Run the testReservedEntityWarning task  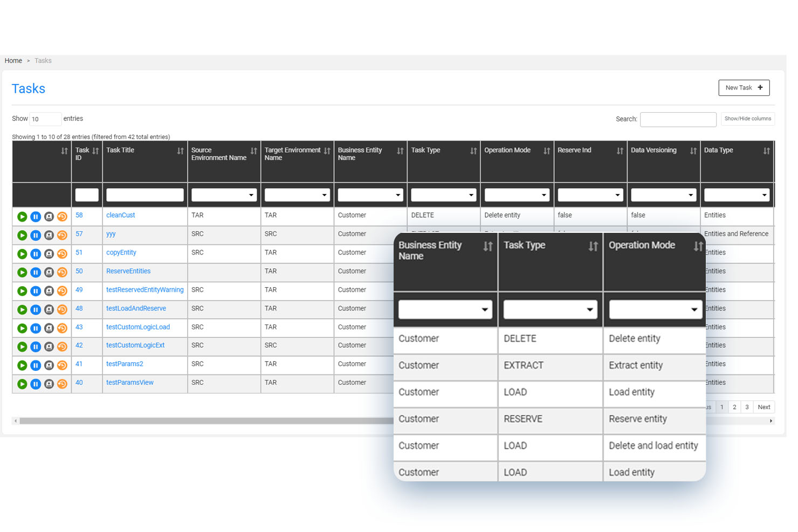click(x=22, y=291)
